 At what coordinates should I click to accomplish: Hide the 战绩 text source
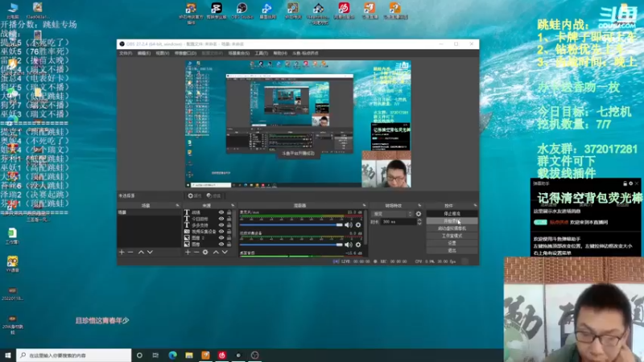(221, 212)
